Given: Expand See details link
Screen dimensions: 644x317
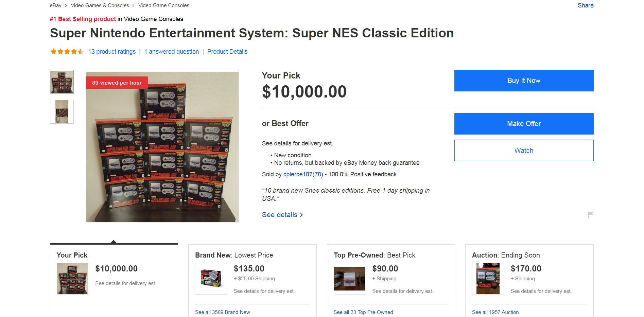Looking at the screenshot, I should click(x=282, y=215).
